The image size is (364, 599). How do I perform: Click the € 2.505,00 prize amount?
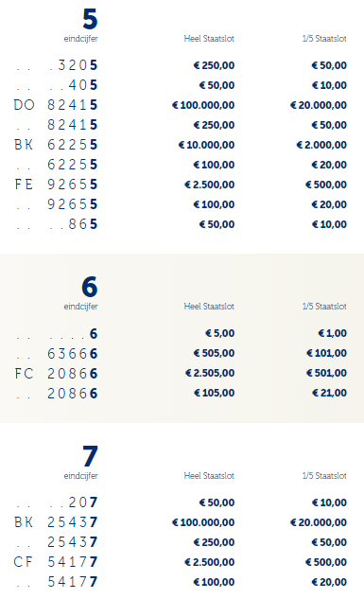tap(210, 373)
